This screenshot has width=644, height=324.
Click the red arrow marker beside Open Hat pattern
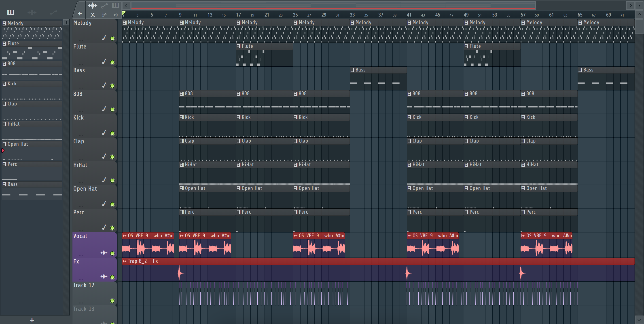pos(3,151)
